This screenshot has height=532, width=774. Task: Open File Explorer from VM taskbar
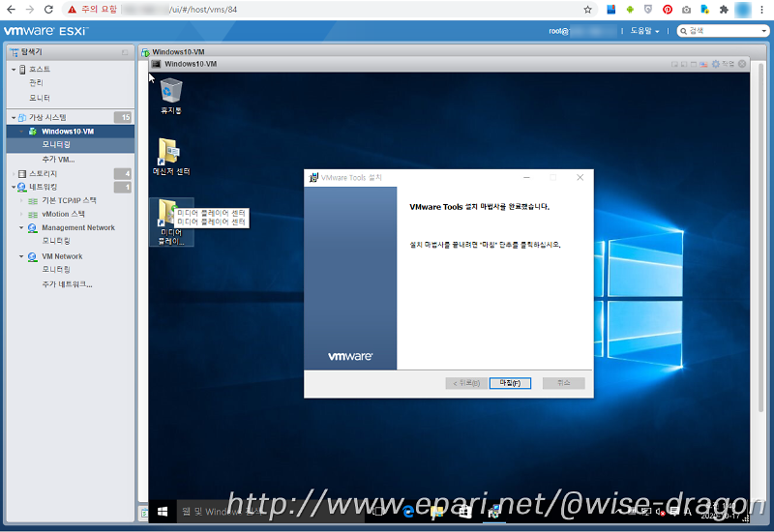tap(436, 512)
